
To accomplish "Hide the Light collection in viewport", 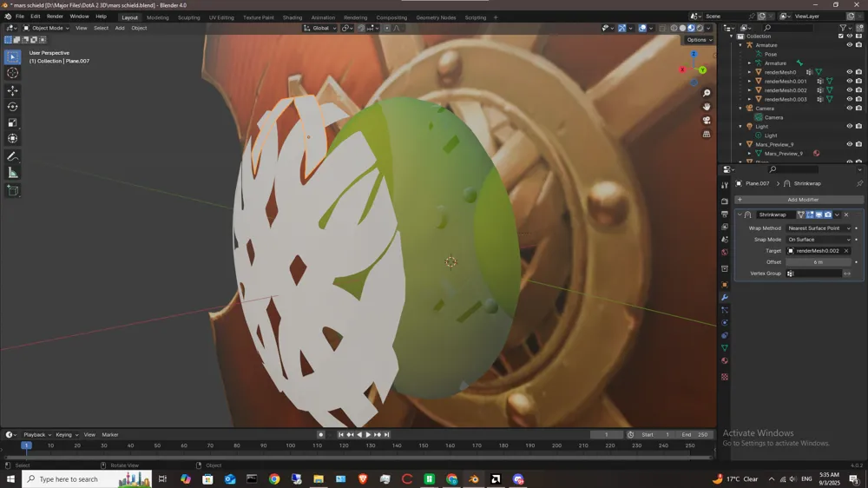I will point(849,126).
